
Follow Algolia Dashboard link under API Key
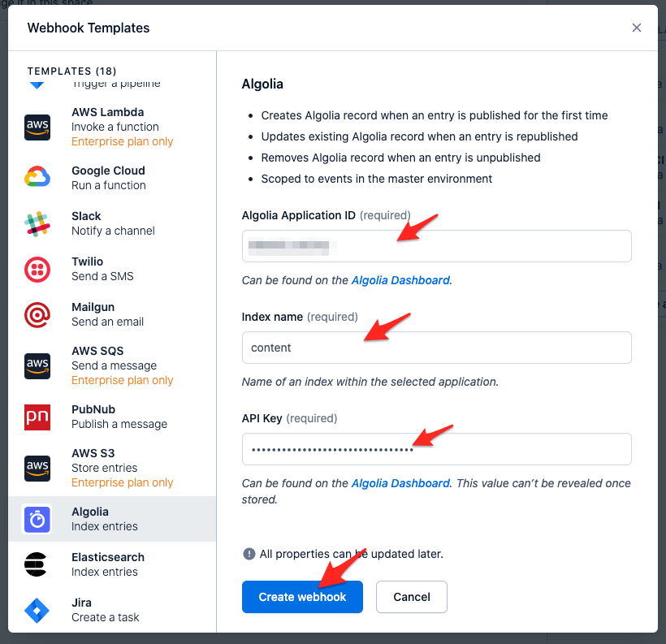pyautogui.click(x=400, y=483)
